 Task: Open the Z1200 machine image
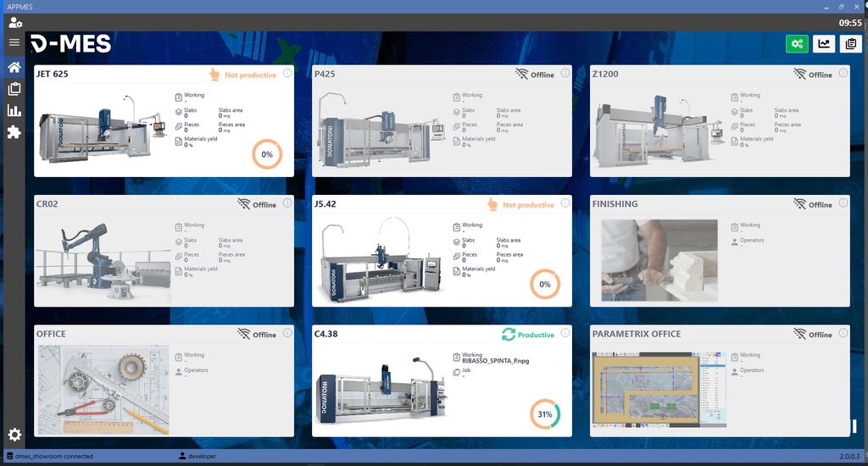(x=659, y=130)
